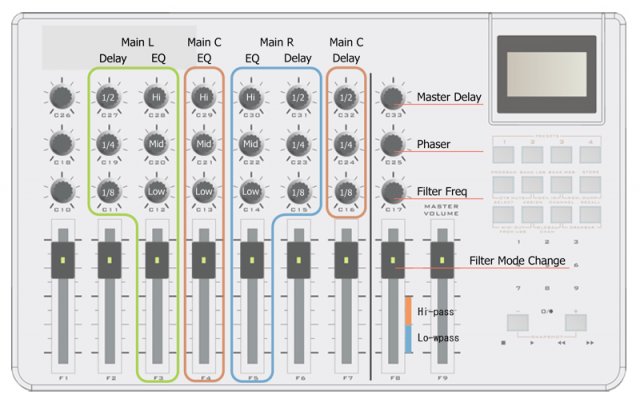
Task: Click the minus snapshot button
Action: [518, 322]
